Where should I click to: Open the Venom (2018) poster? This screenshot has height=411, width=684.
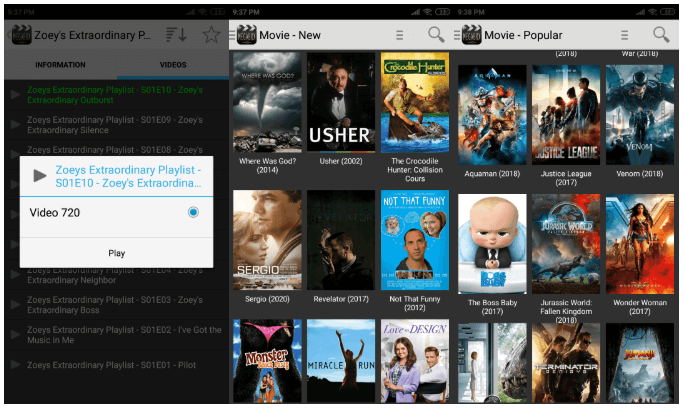[x=640, y=115]
